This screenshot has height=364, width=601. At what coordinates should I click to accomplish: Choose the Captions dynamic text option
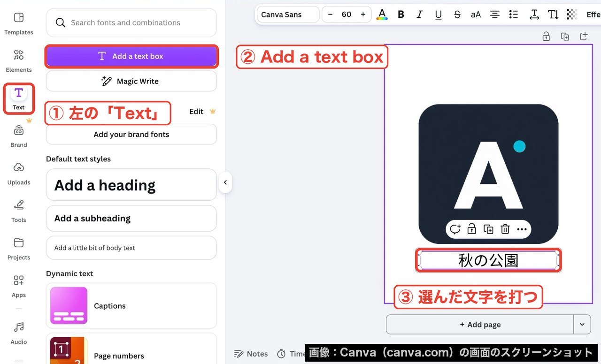[131, 306]
